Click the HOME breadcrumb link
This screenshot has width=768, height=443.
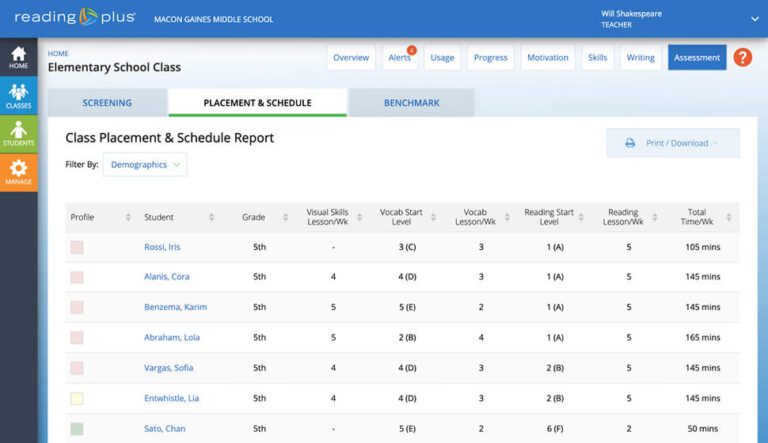click(58, 53)
